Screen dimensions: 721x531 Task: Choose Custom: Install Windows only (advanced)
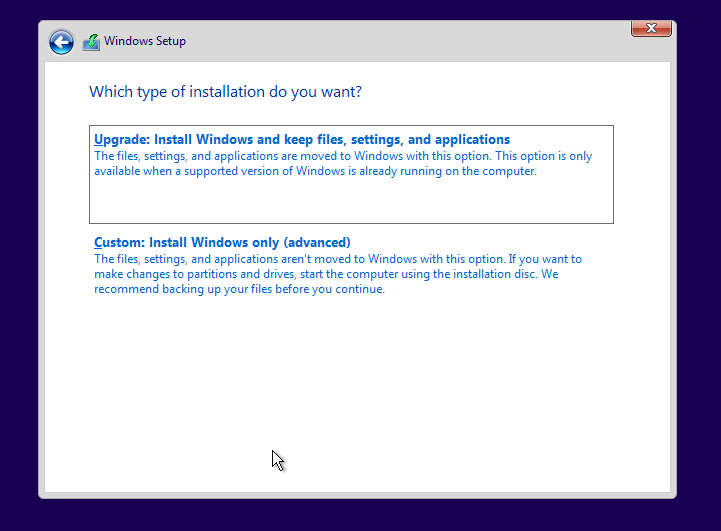[222, 243]
